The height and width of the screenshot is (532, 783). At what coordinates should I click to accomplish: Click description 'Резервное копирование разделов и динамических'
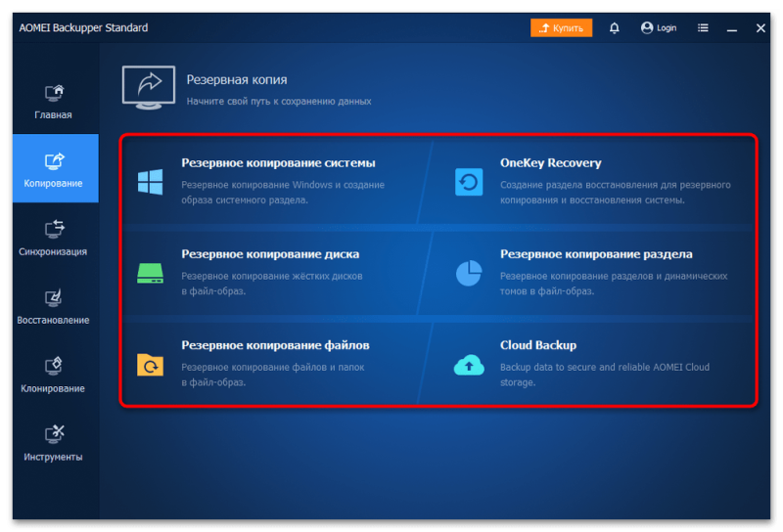[x=614, y=276]
